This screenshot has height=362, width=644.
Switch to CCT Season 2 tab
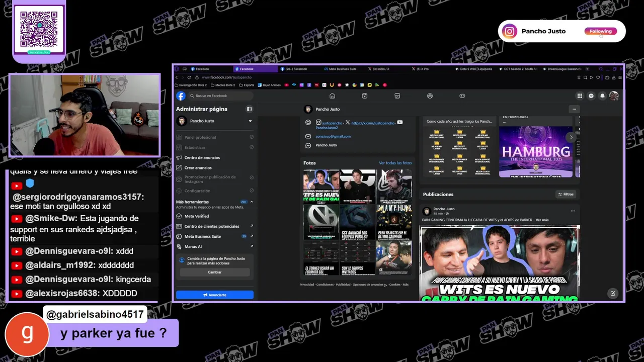pyautogui.click(x=518, y=69)
